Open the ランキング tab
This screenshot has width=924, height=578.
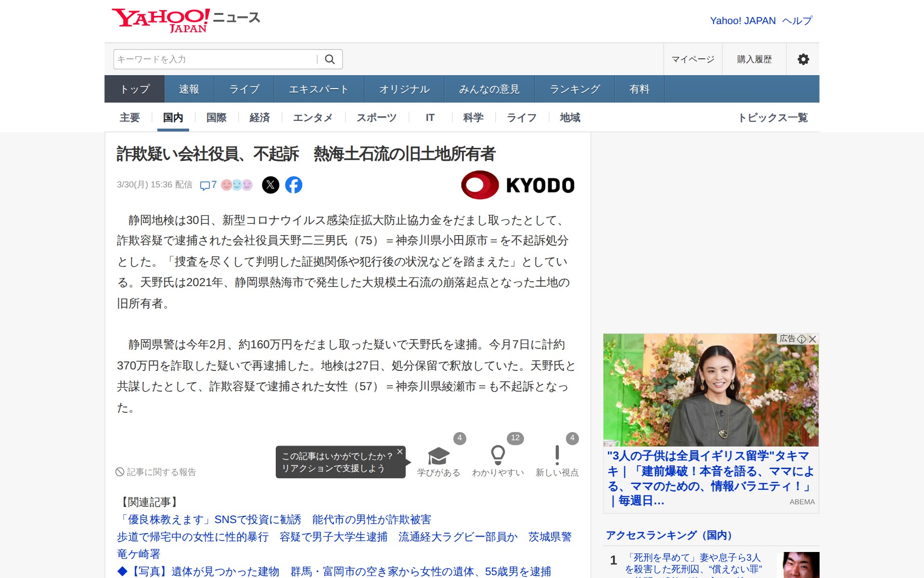click(x=575, y=89)
